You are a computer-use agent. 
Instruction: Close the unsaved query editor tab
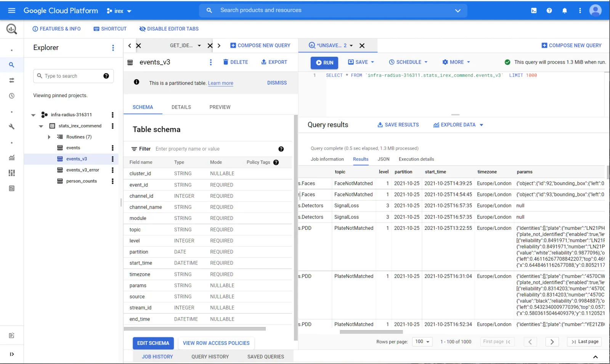[362, 46]
